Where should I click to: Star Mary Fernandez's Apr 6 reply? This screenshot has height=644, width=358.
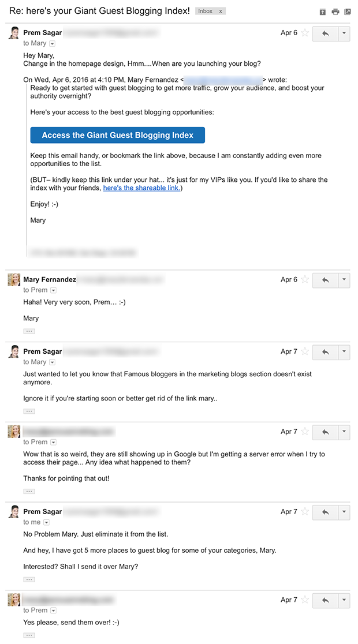click(x=305, y=279)
